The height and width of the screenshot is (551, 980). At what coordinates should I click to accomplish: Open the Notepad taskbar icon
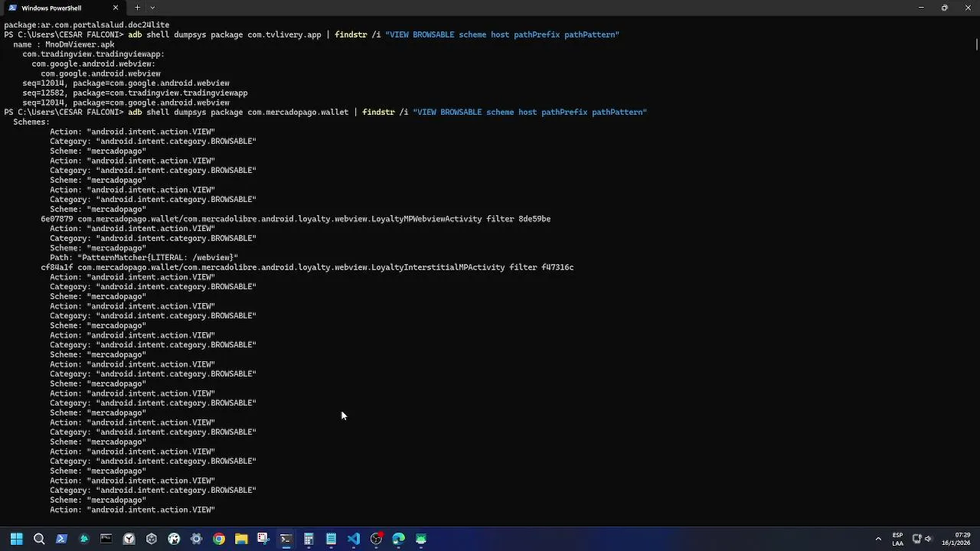point(331,539)
